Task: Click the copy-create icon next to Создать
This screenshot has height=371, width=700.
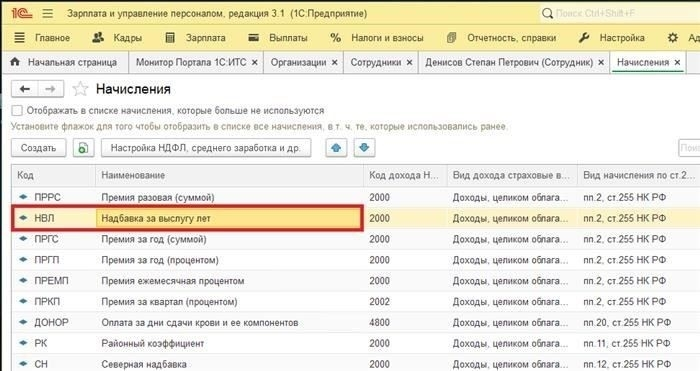Action: click(x=83, y=148)
